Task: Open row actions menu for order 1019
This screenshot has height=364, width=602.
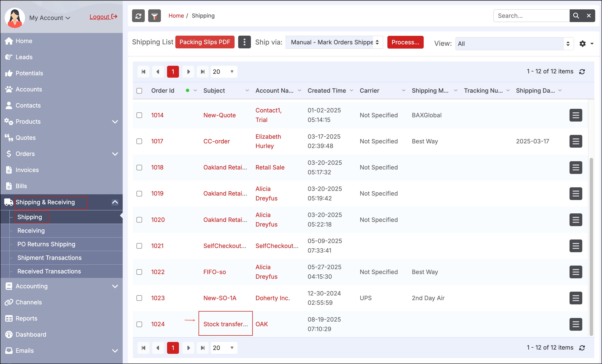Action: tap(576, 194)
